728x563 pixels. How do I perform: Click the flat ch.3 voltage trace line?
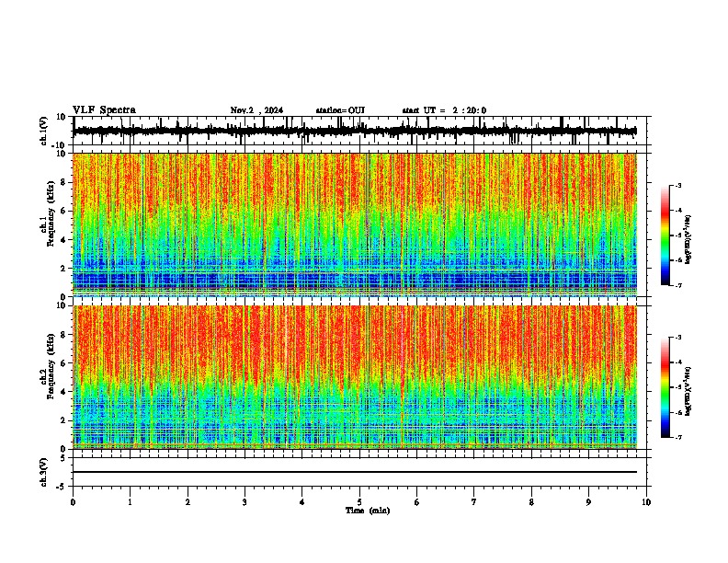(355, 472)
